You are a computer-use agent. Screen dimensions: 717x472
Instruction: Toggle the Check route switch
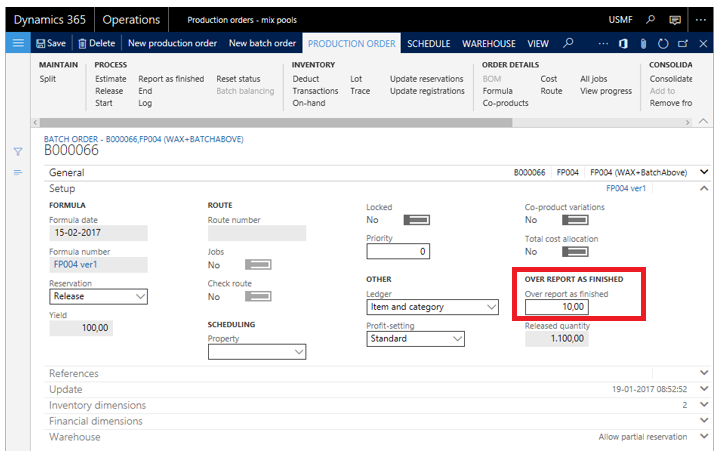pos(258,296)
